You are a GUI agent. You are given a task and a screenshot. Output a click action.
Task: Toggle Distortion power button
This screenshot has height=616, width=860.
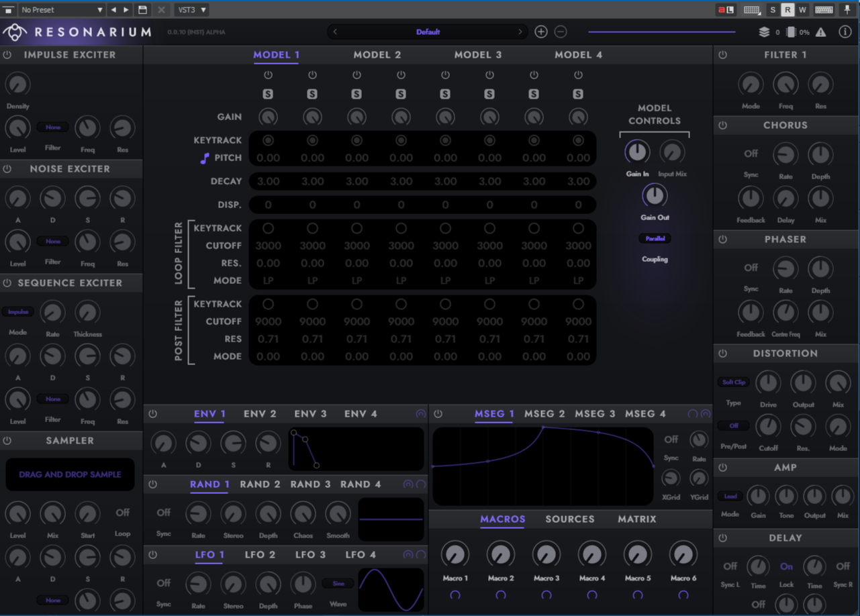click(722, 354)
